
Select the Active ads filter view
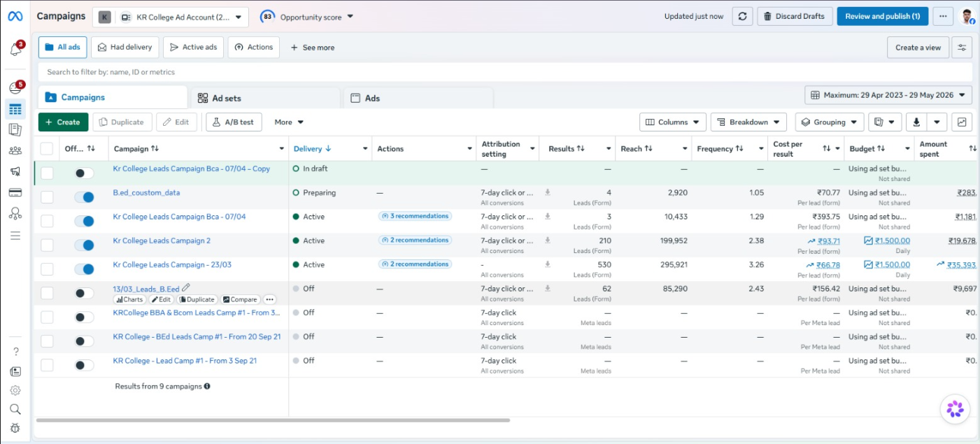click(x=193, y=48)
